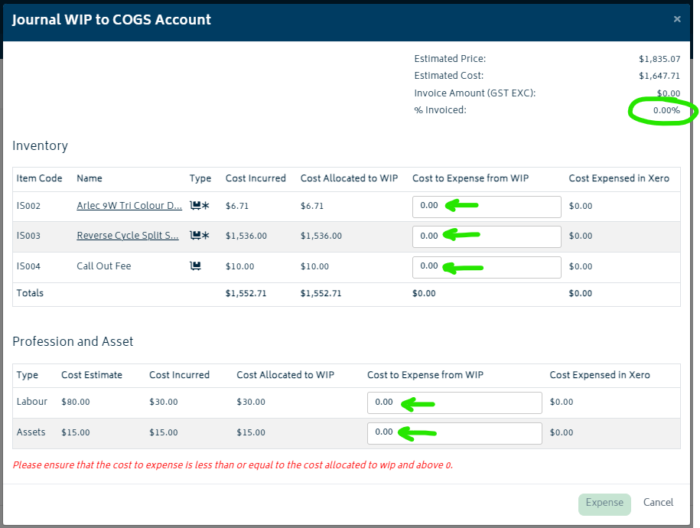
Task: Select the $1,536.00 Cost Incurred cell
Action: coord(246,236)
